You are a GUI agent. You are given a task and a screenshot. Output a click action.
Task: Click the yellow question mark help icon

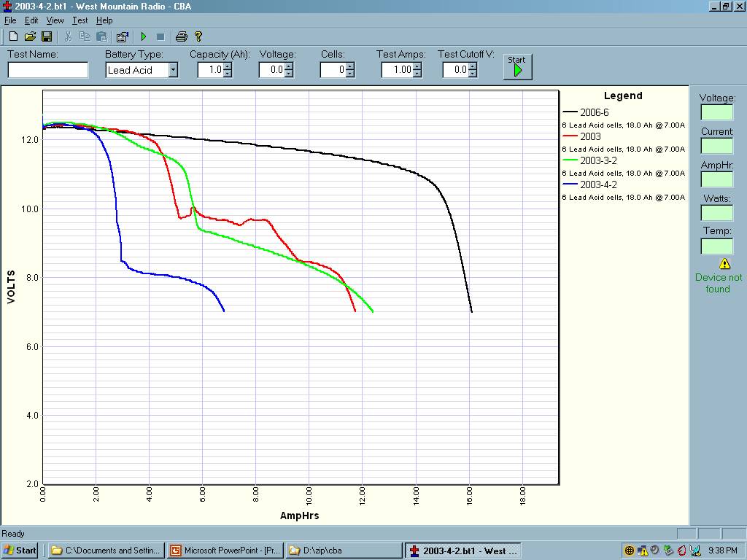198,36
